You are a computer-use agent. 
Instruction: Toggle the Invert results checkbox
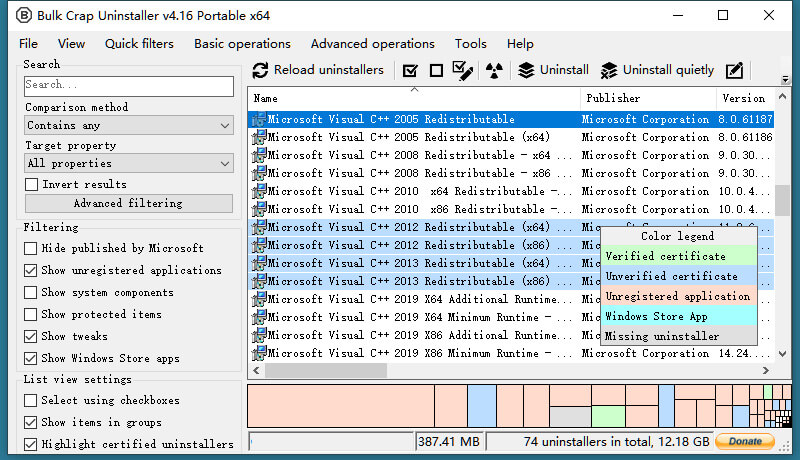click(x=31, y=184)
